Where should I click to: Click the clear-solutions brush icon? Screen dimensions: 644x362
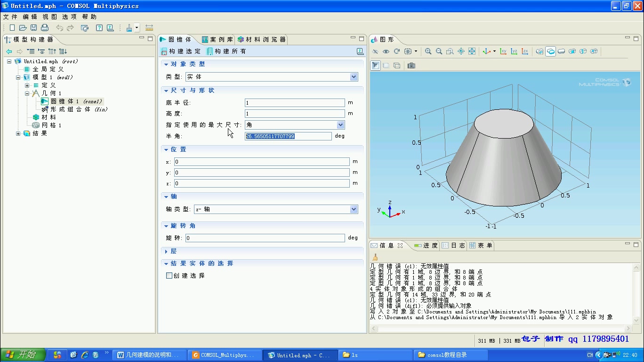click(129, 28)
